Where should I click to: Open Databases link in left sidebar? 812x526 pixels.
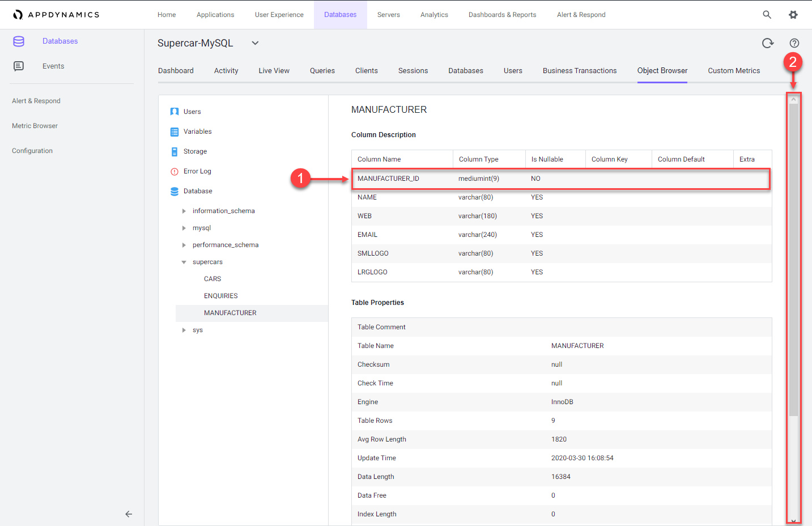[60, 41]
